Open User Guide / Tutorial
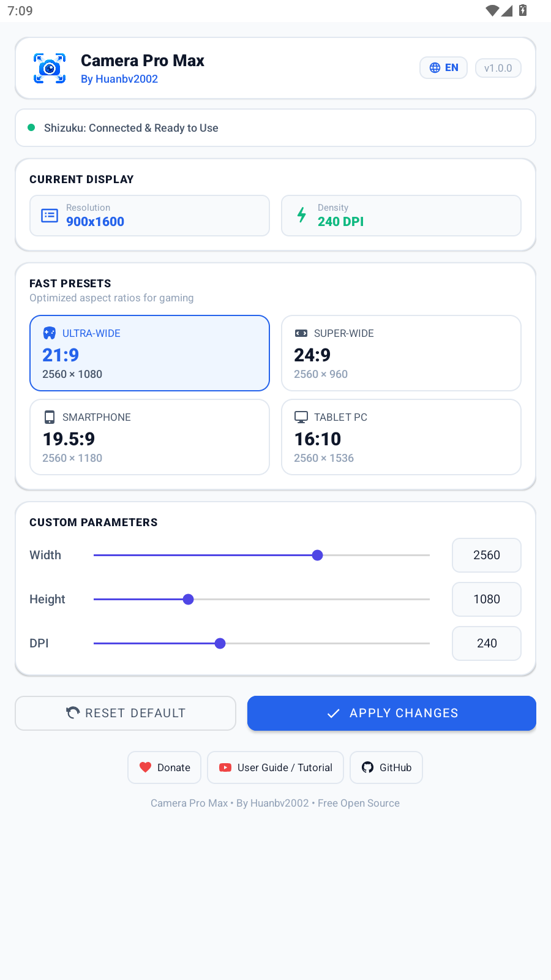 click(275, 767)
